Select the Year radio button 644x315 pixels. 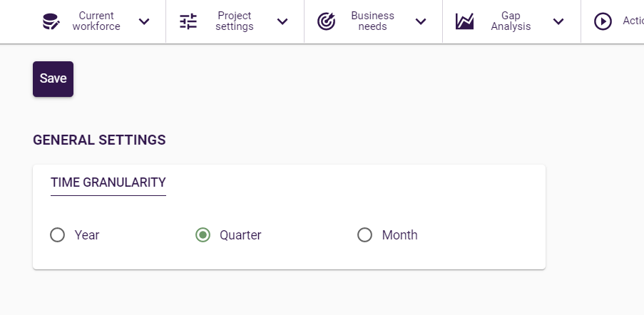58,235
